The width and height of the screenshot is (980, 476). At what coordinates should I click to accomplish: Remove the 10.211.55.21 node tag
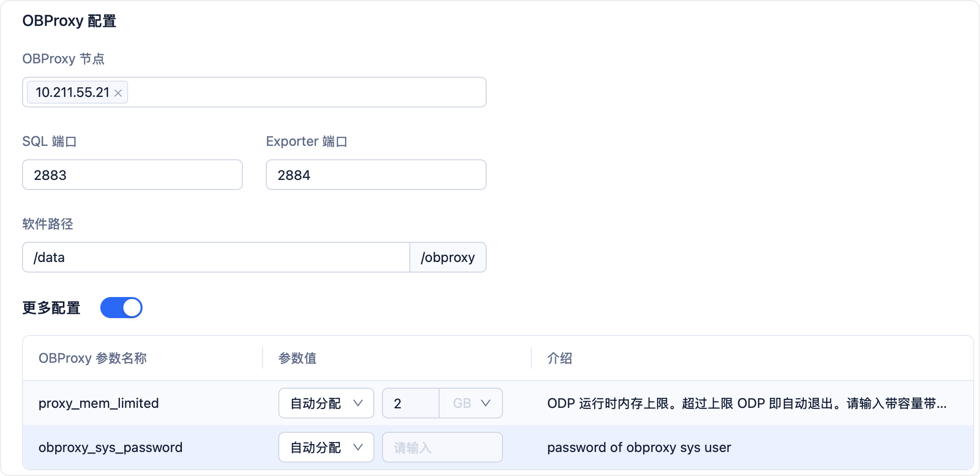click(x=119, y=93)
